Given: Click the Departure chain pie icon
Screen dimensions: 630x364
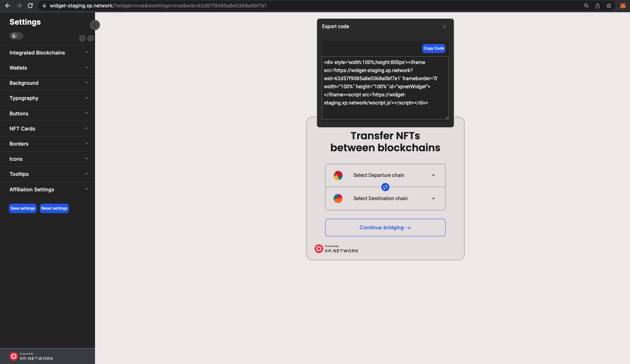Looking at the screenshot, I should click(338, 175).
